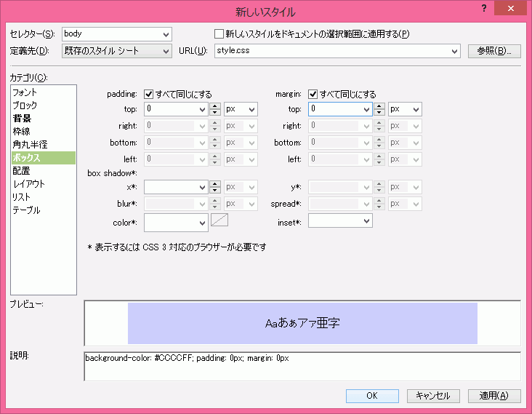Screen dimensions: 532x414
Task: Open margin top value dropdown
Action: click(366, 109)
